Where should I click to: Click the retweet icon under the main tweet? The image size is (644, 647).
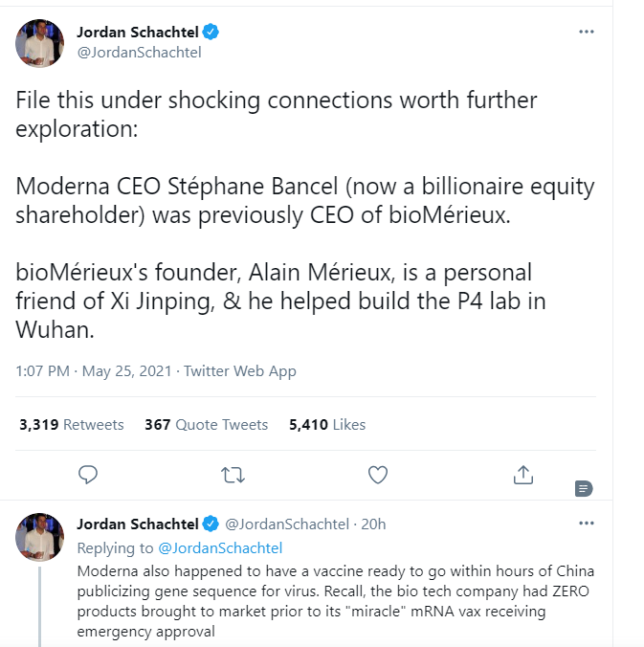(232, 474)
